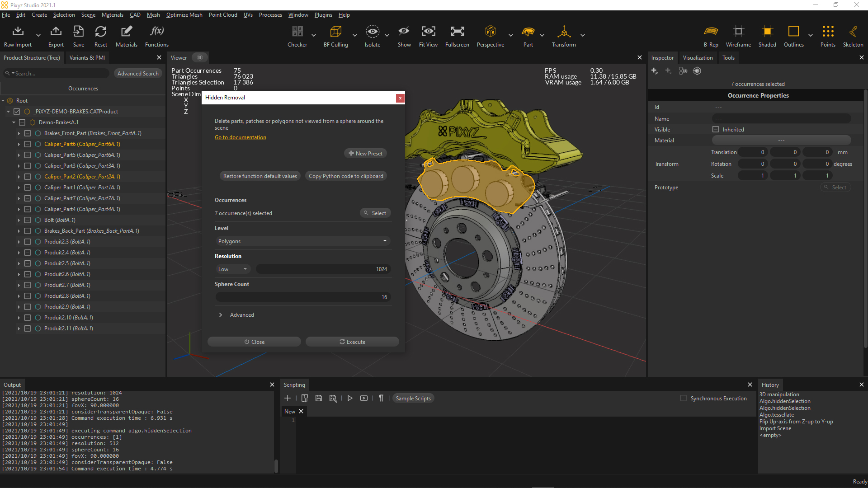Open the B-Rep display mode
Screen dimensions: 868x488
[711, 36]
